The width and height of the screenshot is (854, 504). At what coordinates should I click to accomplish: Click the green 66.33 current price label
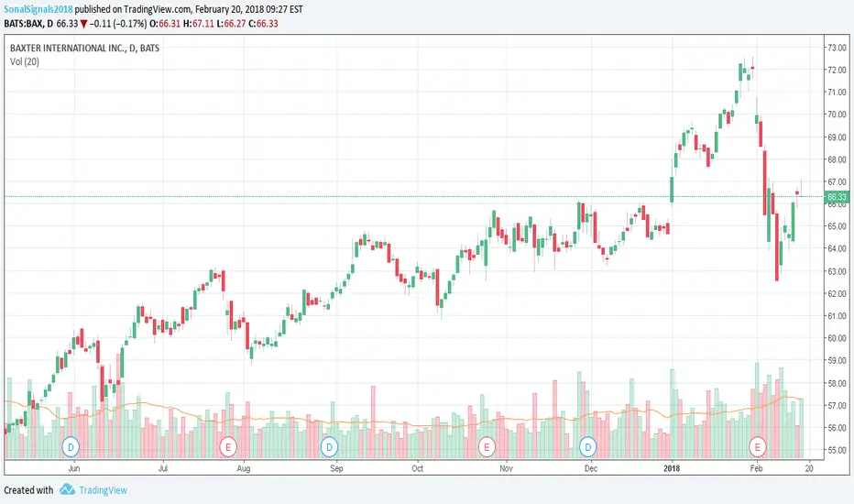click(x=837, y=197)
